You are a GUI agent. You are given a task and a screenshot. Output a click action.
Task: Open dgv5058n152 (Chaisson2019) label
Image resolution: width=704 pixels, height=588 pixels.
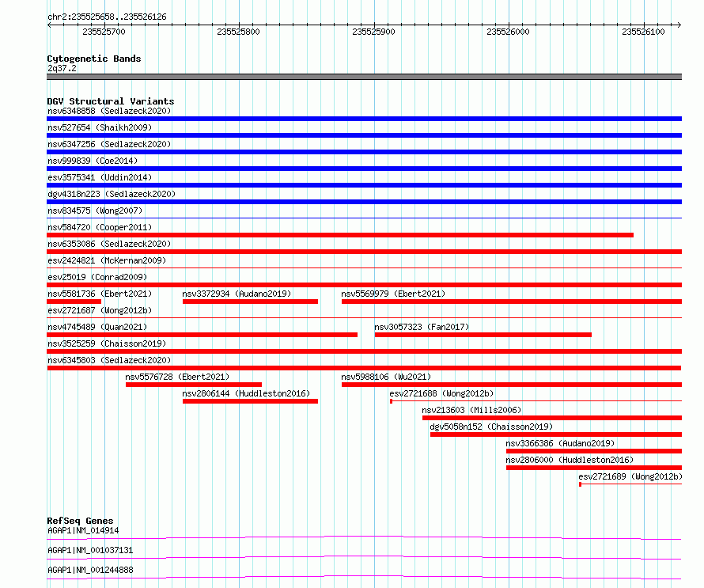492,427
